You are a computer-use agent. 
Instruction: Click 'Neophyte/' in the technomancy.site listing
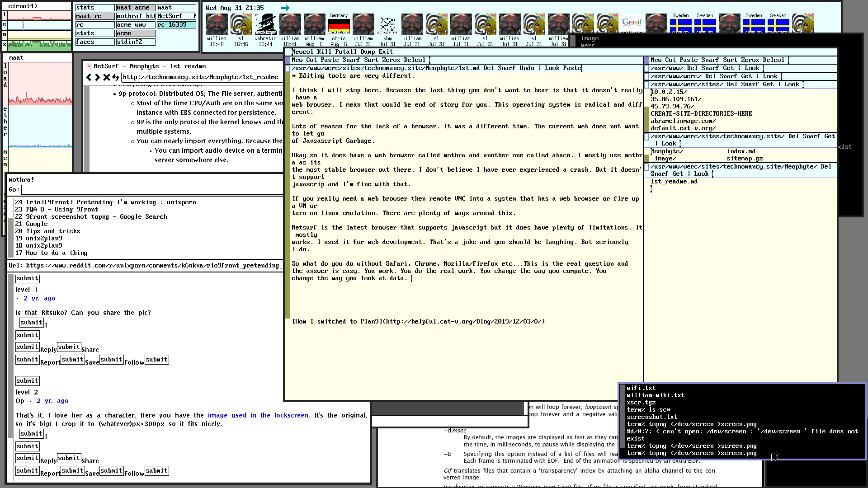click(667, 151)
